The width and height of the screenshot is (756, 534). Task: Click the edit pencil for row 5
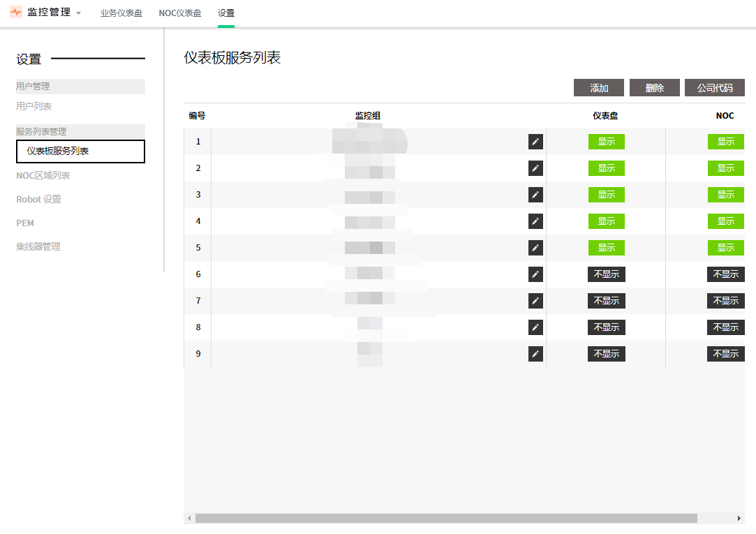(x=535, y=248)
